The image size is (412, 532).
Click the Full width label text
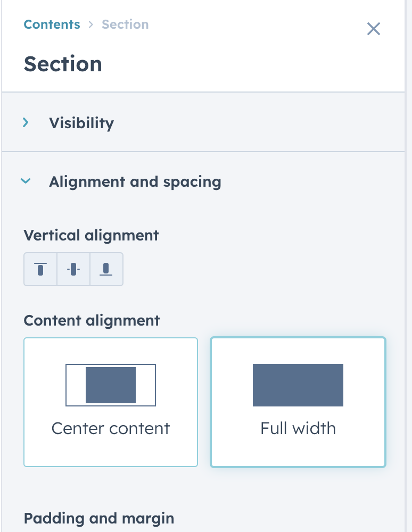[298, 428]
